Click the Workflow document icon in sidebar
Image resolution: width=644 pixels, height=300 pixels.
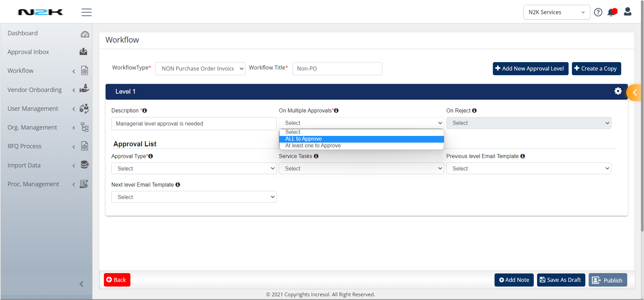(x=85, y=71)
